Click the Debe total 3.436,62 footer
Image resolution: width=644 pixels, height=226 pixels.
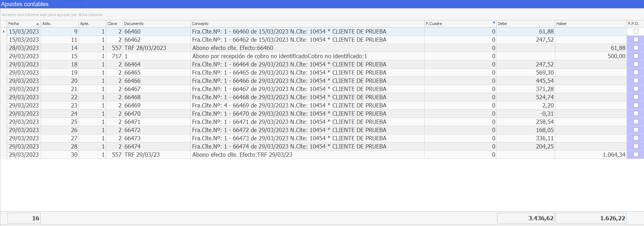tap(525, 218)
